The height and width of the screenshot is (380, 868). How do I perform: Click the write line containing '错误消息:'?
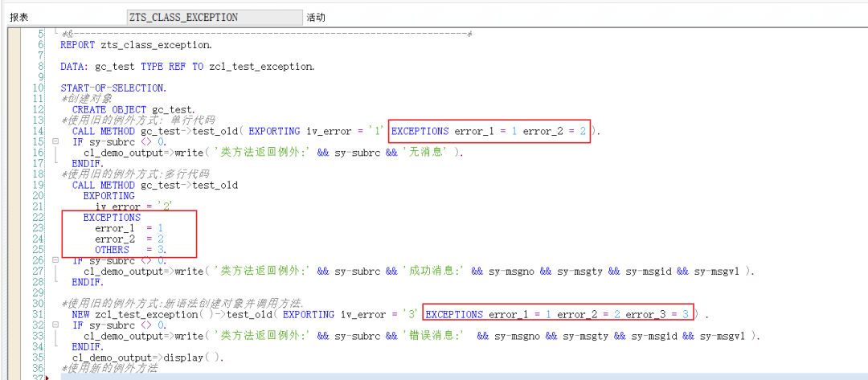423,336
